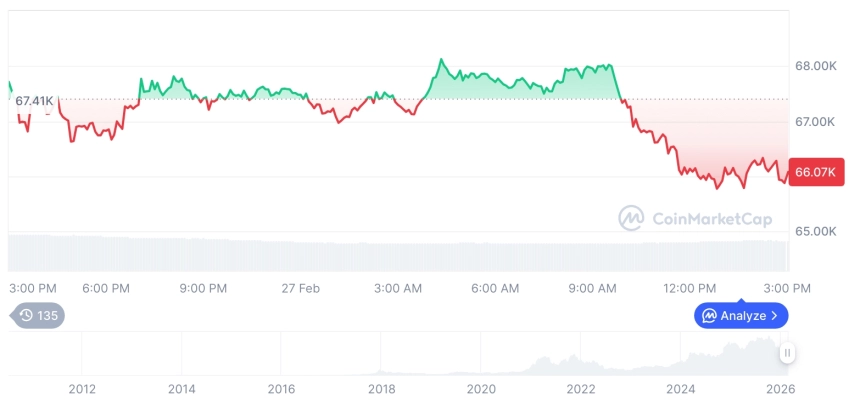Select the 27 Feb date marker
Image resolution: width=860 pixels, height=401 pixels.
click(x=300, y=288)
